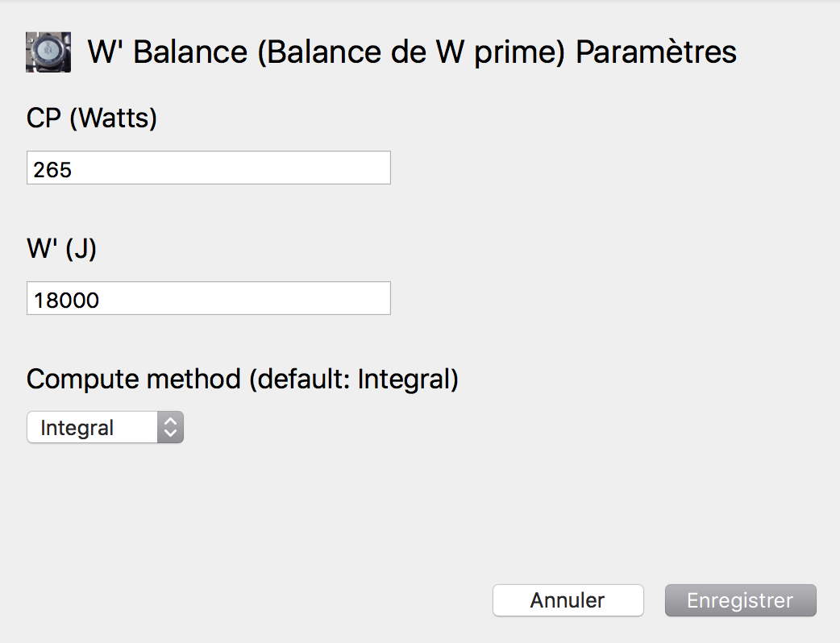The image size is (840, 643).
Task: Click the W' (J) label
Action: (61, 248)
